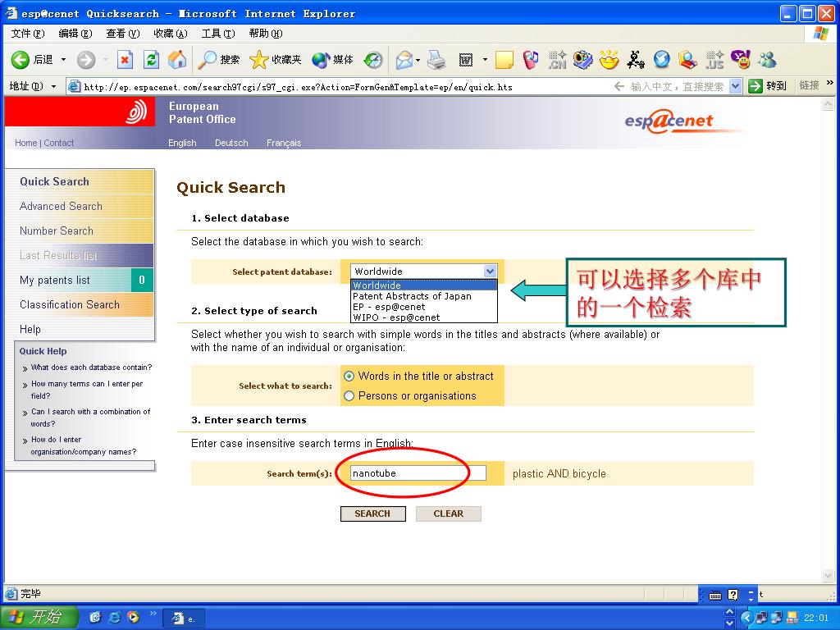840x630 pixels.
Task: Switch site language to Deutsch
Action: [x=231, y=143]
